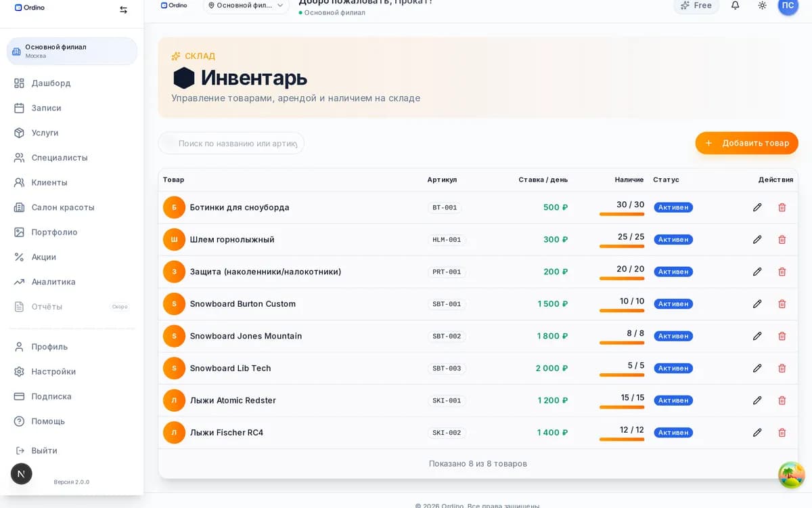Screen dimensions: 812x508
Task: Edit Лыжи Atomic Redster
Action: coord(757,400)
